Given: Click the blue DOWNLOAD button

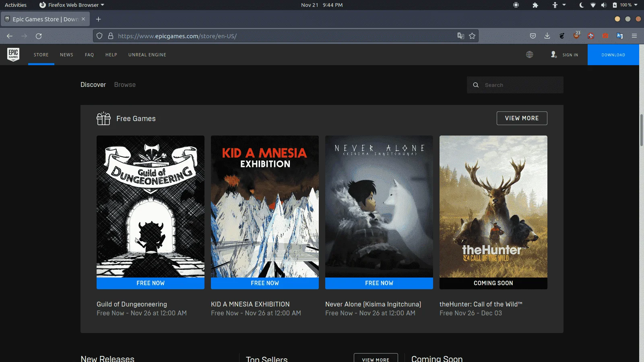Looking at the screenshot, I should tap(613, 55).
